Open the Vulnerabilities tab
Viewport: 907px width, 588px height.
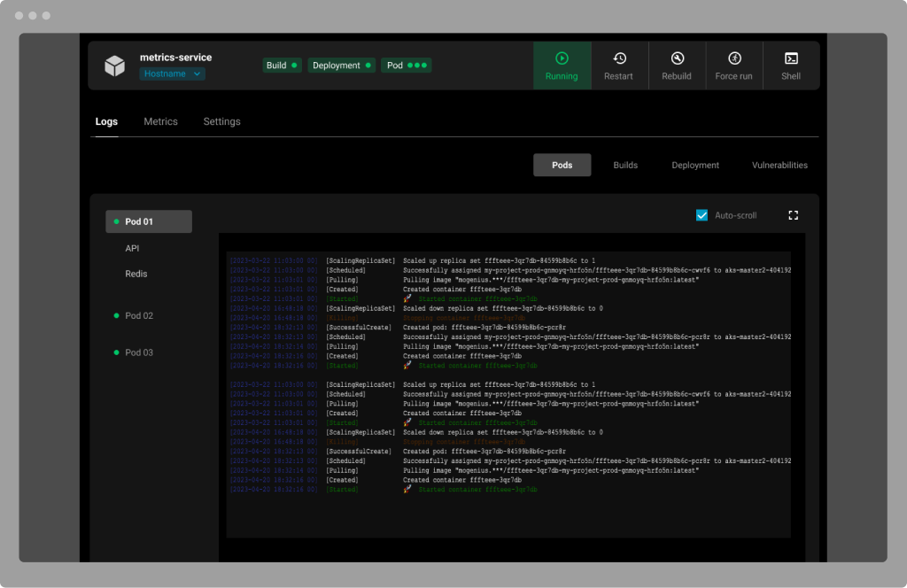point(779,165)
